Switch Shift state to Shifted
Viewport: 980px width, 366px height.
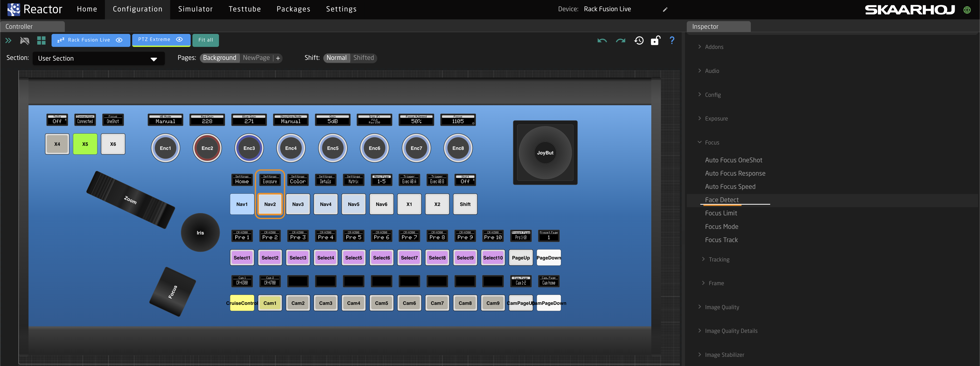363,58
